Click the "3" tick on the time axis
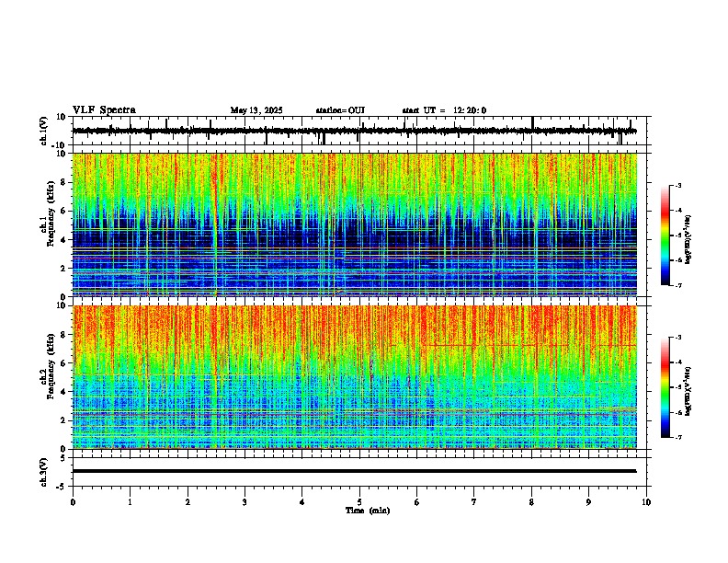Viewport: 728px width, 563px height. pyautogui.click(x=245, y=502)
